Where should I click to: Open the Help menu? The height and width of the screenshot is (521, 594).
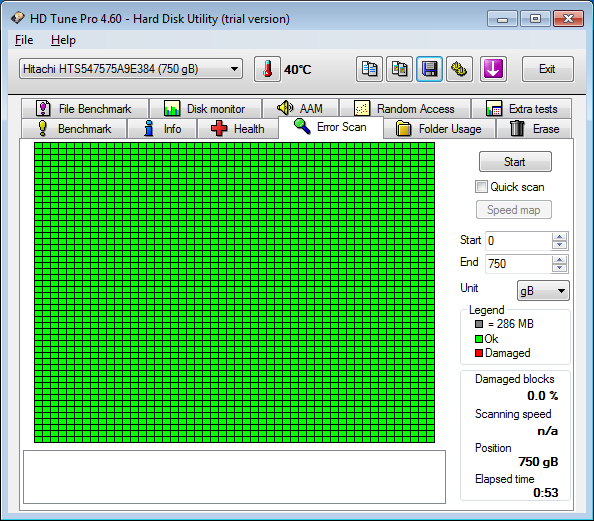click(x=63, y=40)
